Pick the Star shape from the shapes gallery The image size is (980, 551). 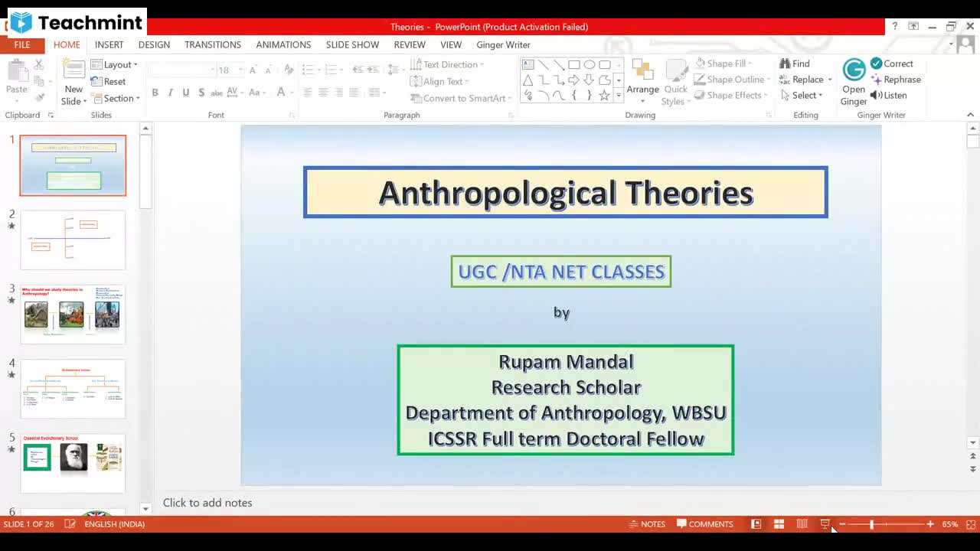pyautogui.click(x=604, y=95)
